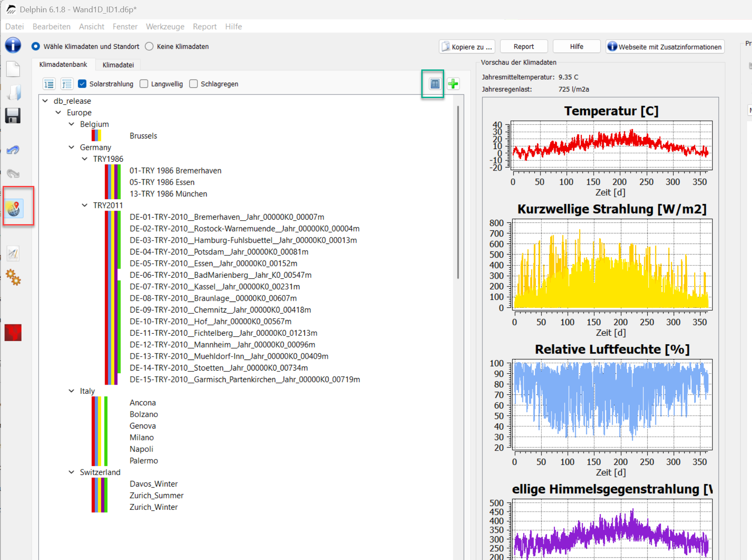Open the Bearbeiten menu
Viewport: 752px width, 560px height.
point(51,26)
